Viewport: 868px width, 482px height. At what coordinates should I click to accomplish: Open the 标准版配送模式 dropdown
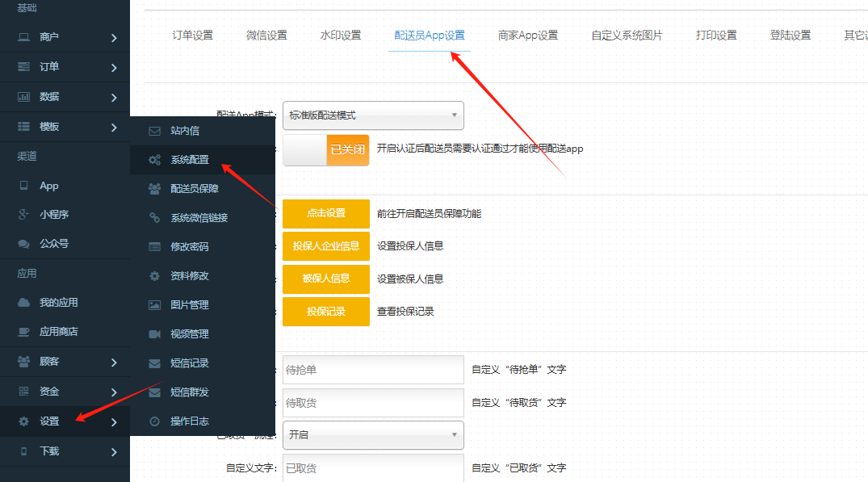click(x=373, y=115)
